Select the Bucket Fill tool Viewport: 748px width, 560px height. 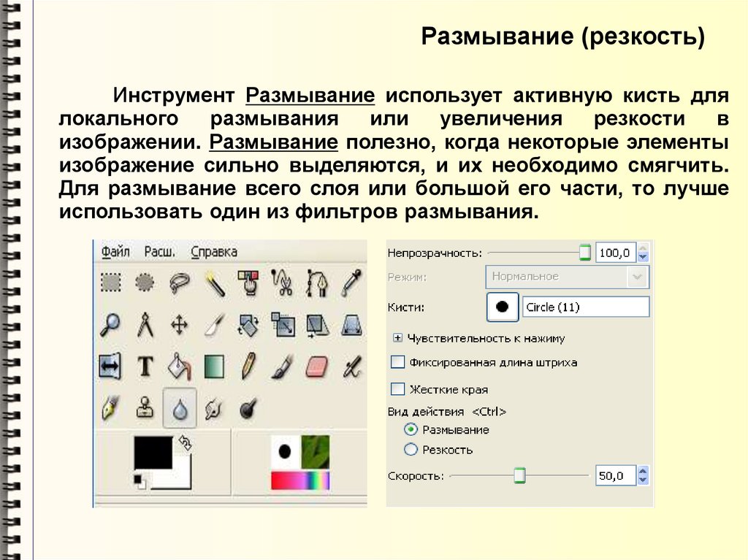(180, 367)
